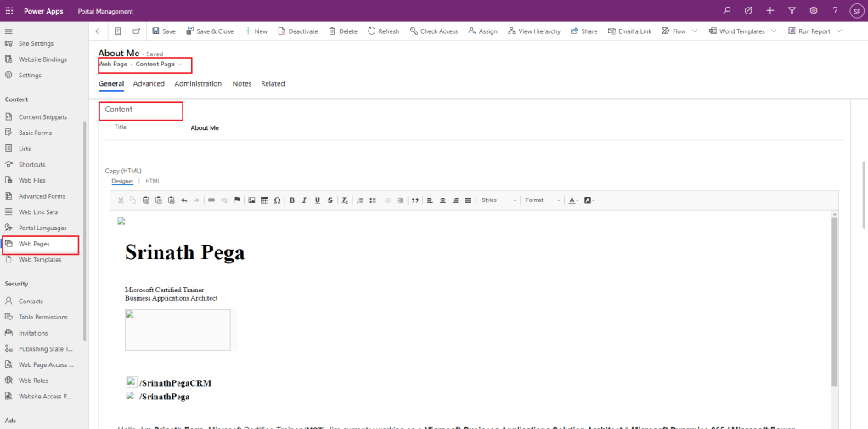Click the special character omega icon
868x429 pixels.
(277, 200)
